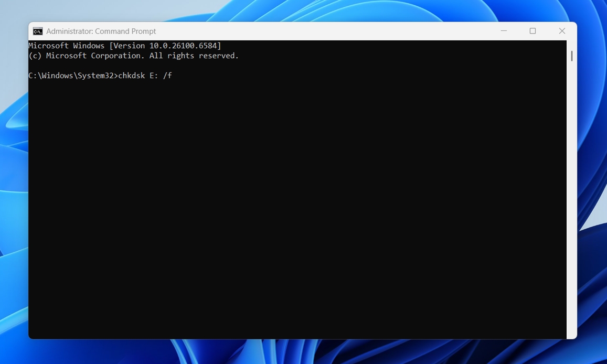607x364 pixels.
Task: Place cursor after the "chkdsk E: /f" command
Action: click(174, 75)
